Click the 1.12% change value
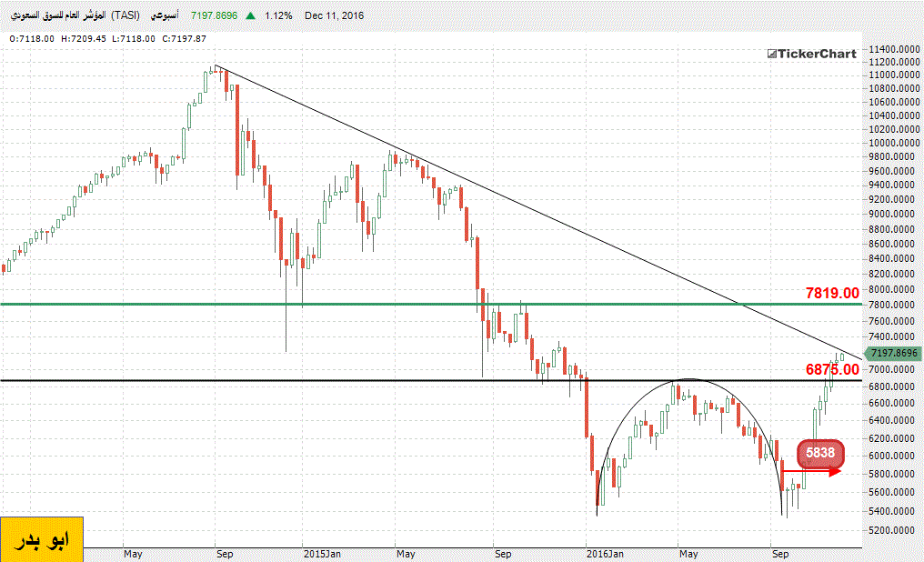924x562 pixels. [x=276, y=16]
